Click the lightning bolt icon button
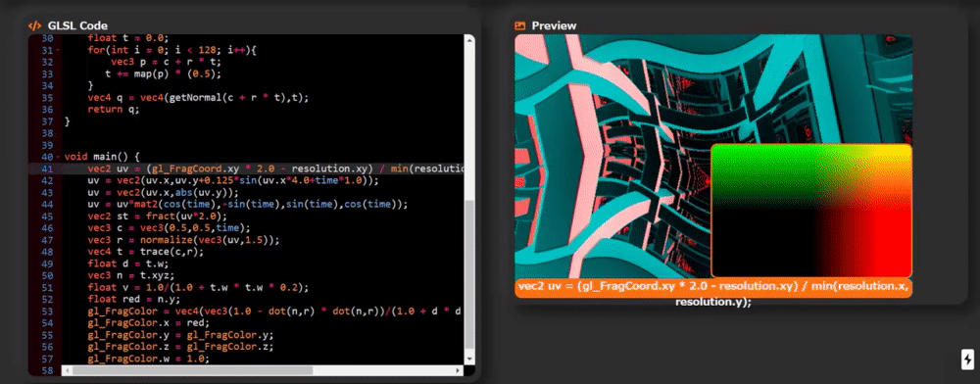The height and width of the screenshot is (384, 980). coord(967,360)
